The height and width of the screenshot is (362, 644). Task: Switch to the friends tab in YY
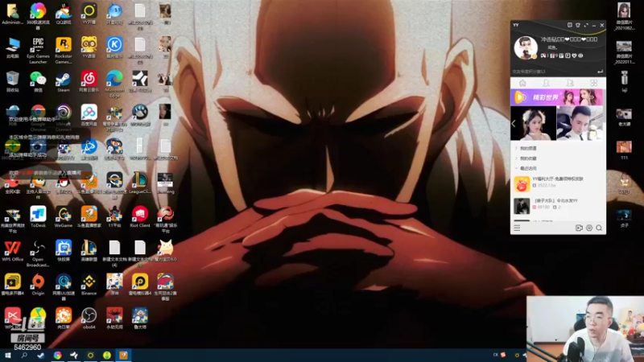click(x=547, y=83)
